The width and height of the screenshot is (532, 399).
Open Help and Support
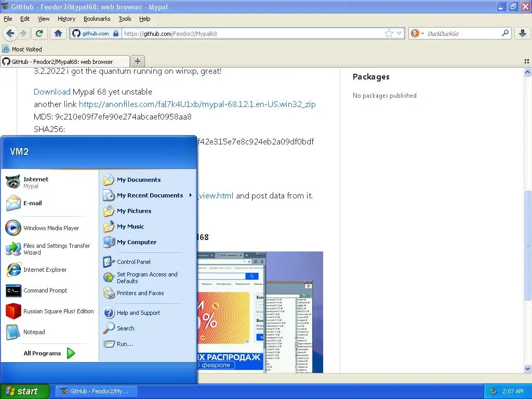tap(148, 313)
